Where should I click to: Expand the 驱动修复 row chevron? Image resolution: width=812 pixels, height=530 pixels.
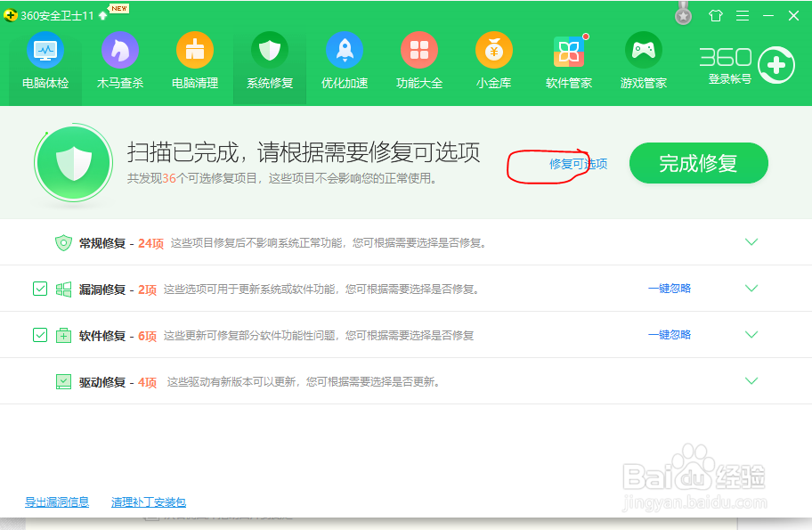click(751, 380)
